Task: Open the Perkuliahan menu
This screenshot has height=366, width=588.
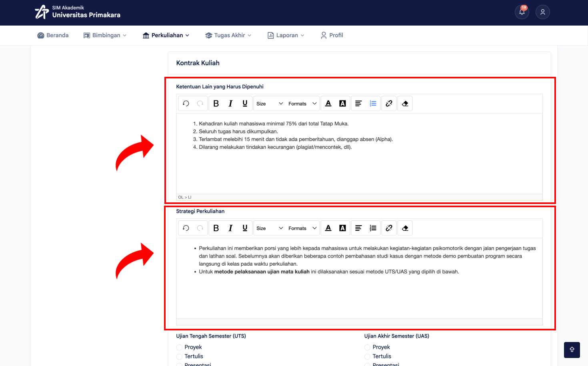Action: point(166,35)
